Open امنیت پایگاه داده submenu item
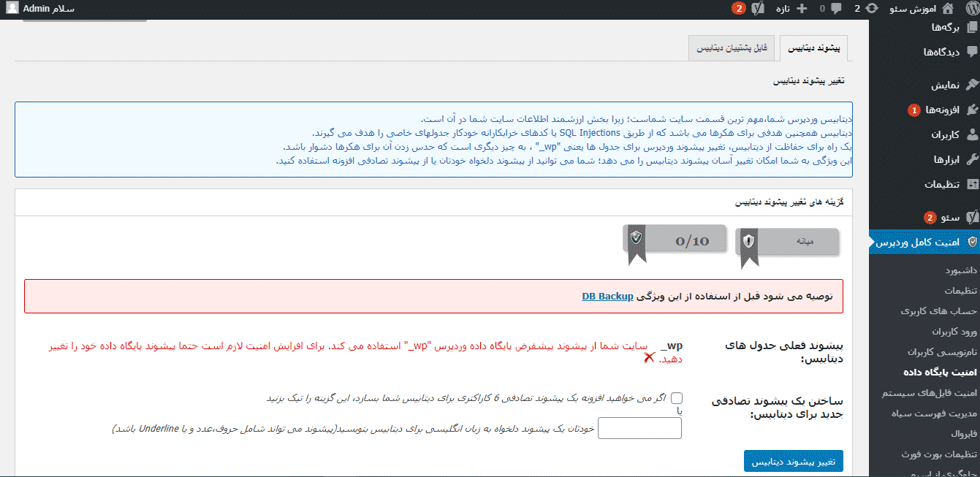This screenshot has height=477, width=980. 940,373
